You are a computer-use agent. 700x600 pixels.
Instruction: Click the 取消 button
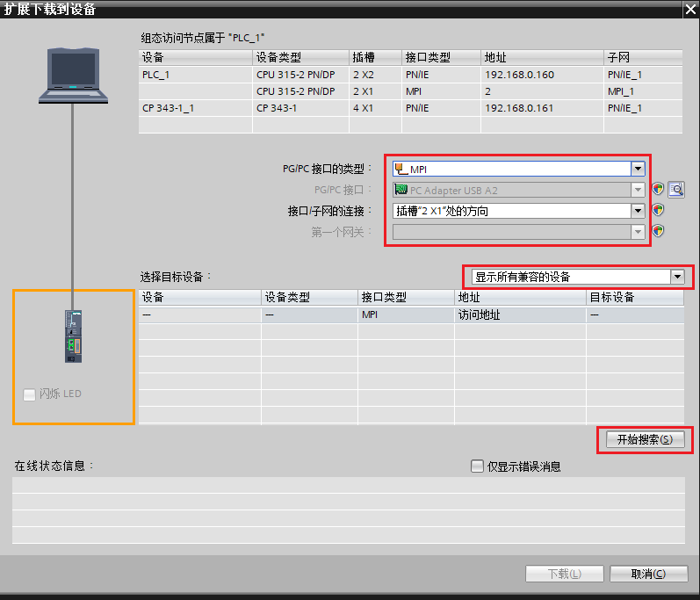tap(648, 574)
